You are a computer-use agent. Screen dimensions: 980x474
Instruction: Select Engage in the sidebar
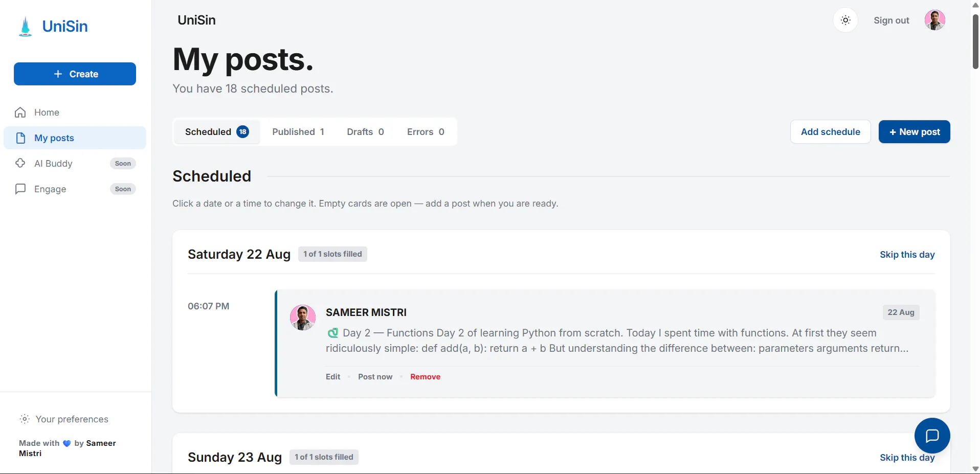[75, 189]
